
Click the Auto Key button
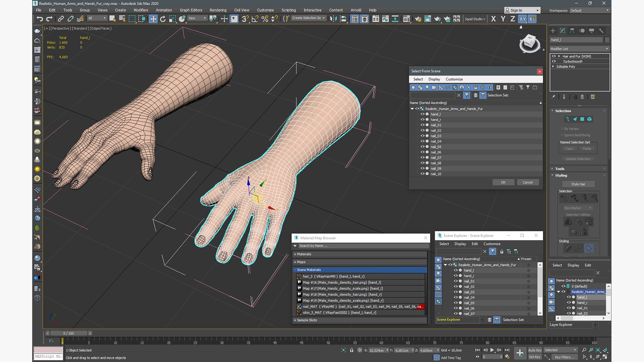coord(535,350)
